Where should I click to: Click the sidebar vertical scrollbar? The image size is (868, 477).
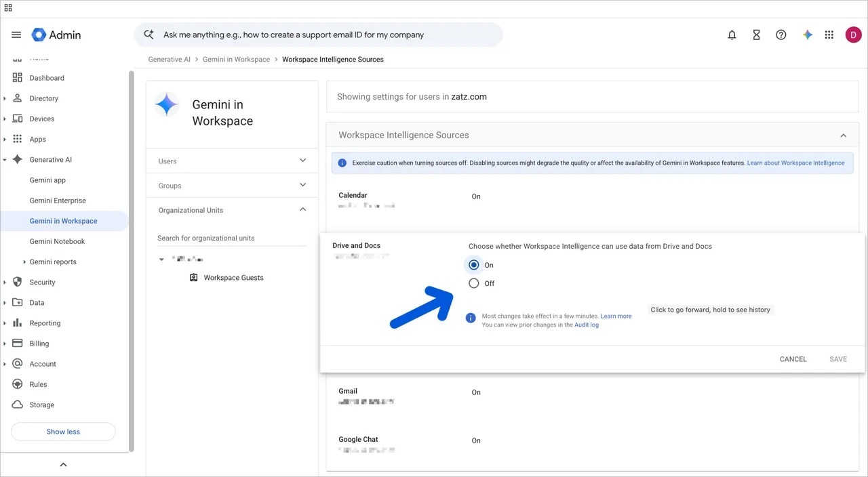coord(132,261)
